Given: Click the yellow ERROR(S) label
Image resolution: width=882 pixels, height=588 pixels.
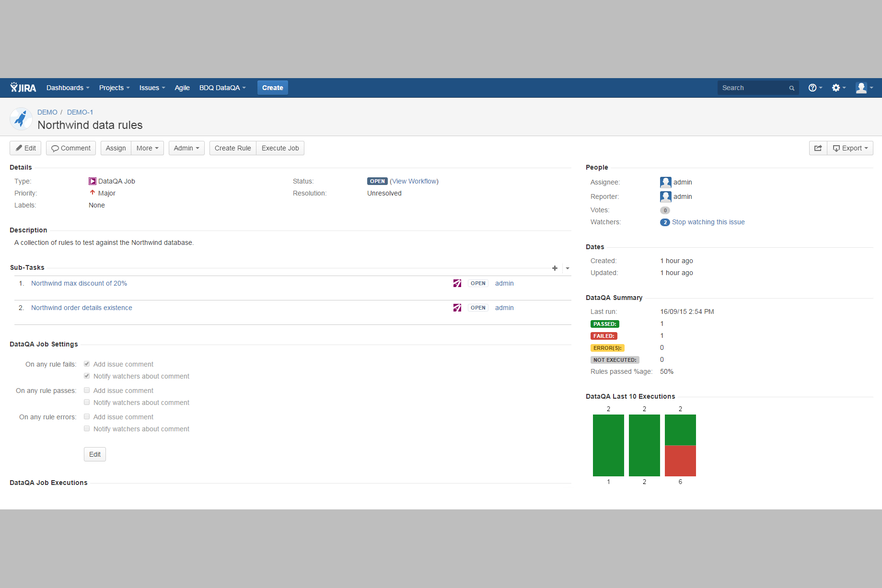Looking at the screenshot, I should tap(607, 348).
